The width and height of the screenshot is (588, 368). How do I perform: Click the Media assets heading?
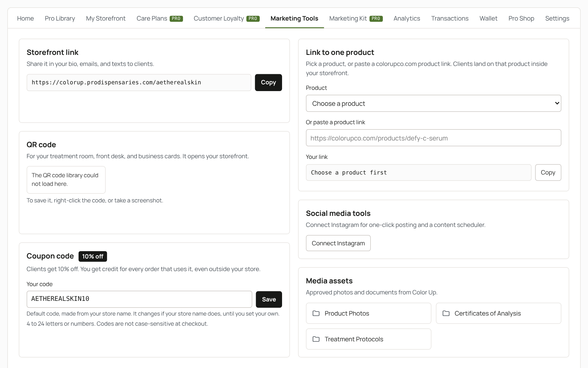click(329, 281)
